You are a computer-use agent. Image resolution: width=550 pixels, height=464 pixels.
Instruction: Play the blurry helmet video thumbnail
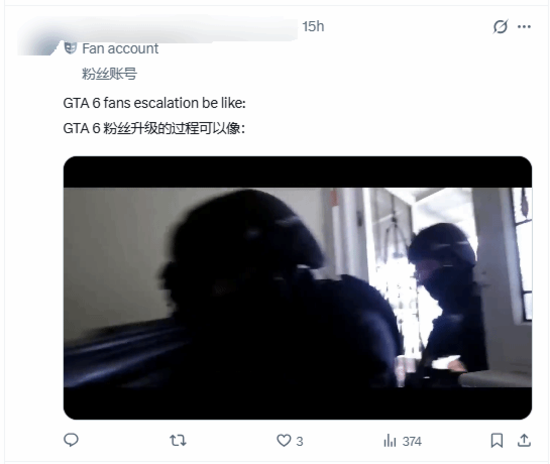297,288
